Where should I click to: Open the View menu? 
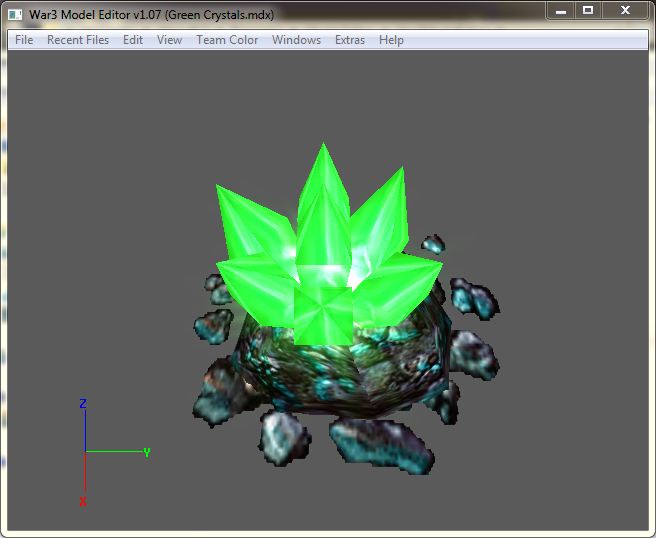pos(169,40)
